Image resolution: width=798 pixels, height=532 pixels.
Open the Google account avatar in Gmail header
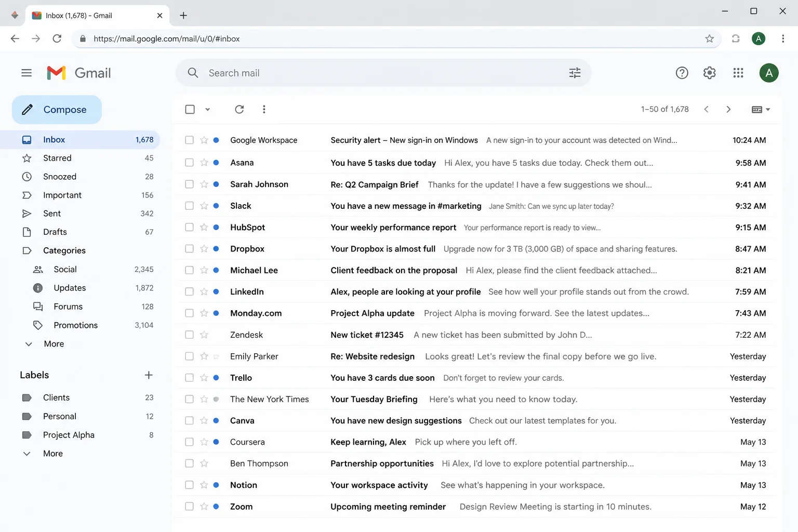(769, 73)
